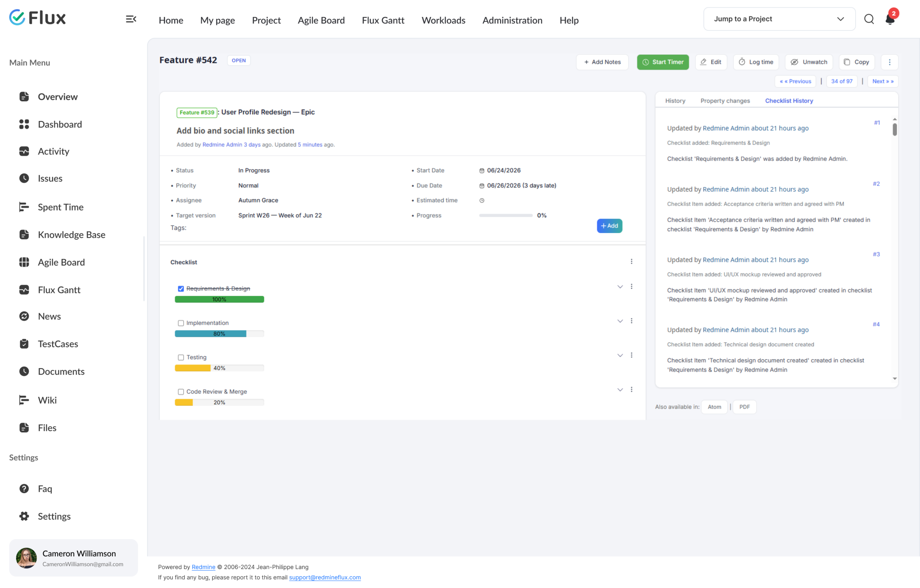Screen dimensions: 920x588
Task: Expand the Requirements & Design chevron
Action: click(x=620, y=286)
